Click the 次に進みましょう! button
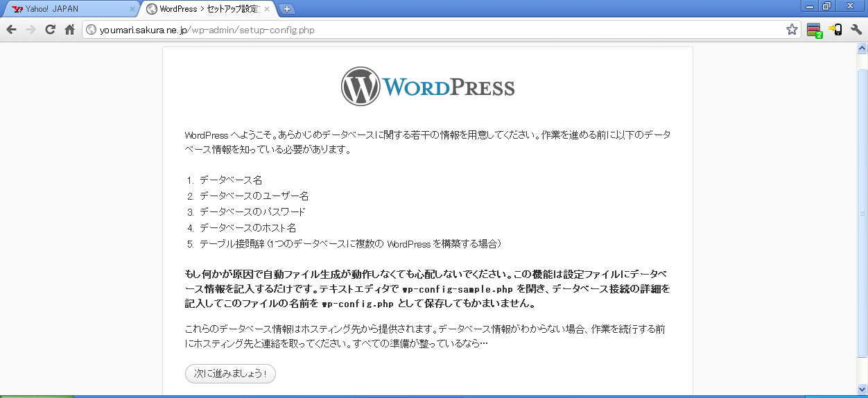This screenshot has height=398, width=868. coord(230,374)
